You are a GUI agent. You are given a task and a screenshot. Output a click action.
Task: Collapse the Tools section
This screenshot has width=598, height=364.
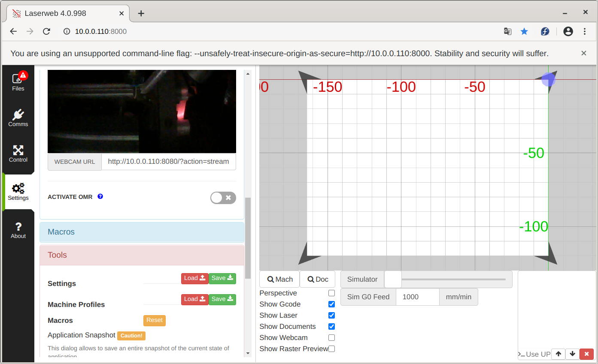142,255
